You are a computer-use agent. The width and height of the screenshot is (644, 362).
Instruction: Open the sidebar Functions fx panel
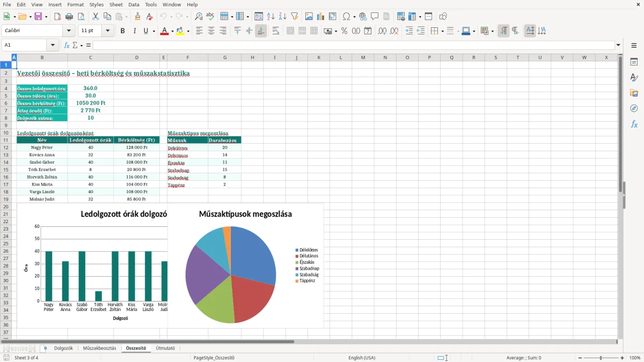pyautogui.click(x=634, y=124)
